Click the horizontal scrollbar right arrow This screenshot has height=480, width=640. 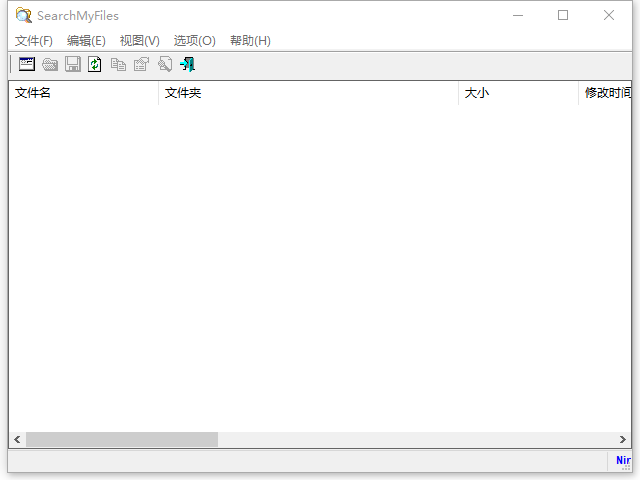(x=622, y=440)
